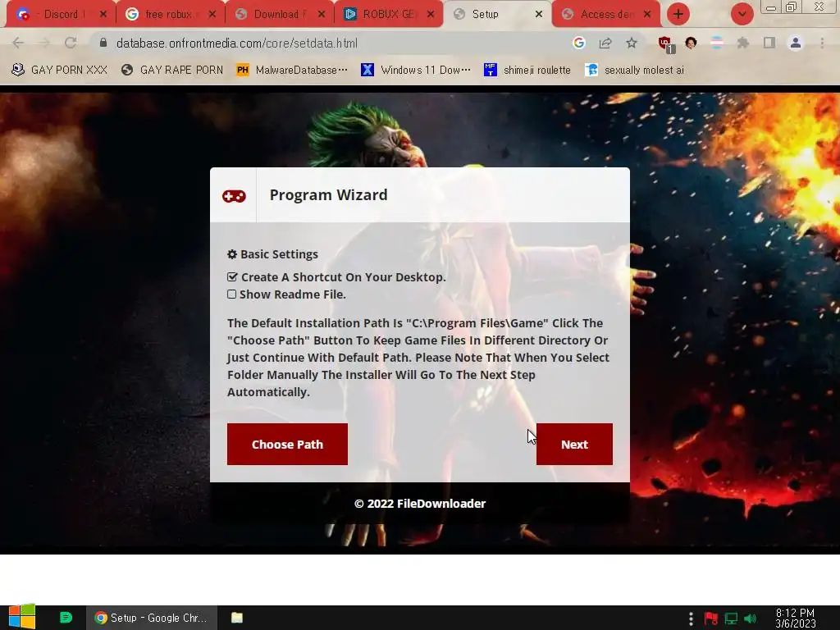Click the padlock site info icon
Viewport: 840px width, 630px height.
[x=103, y=43]
